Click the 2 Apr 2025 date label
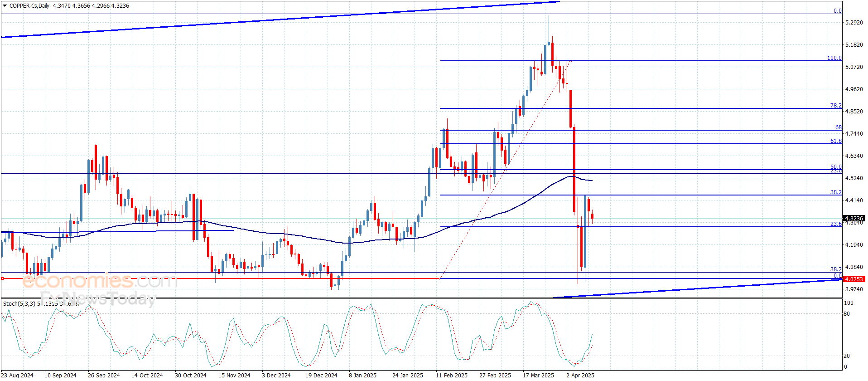 coord(580,376)
